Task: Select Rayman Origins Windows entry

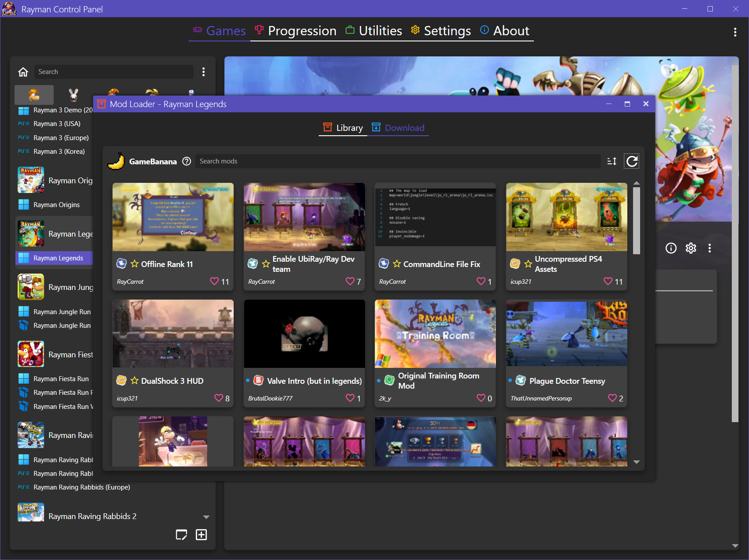Action: tap(54, 204)
